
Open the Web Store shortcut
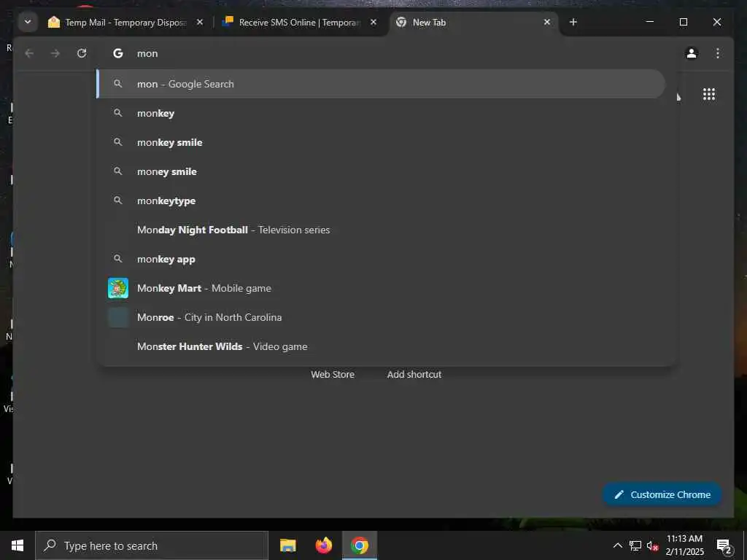333,374
